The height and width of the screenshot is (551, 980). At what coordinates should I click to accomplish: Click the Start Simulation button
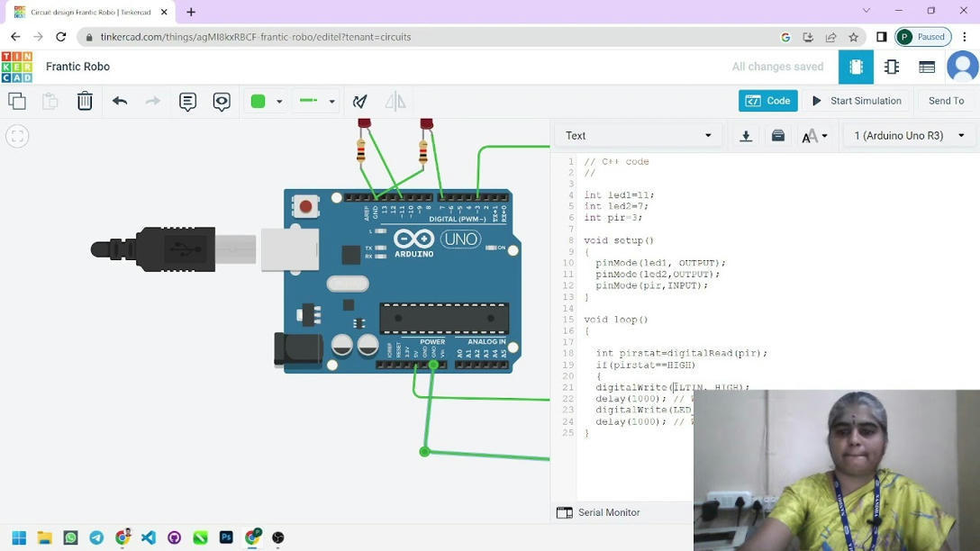(x=856, y=101)
